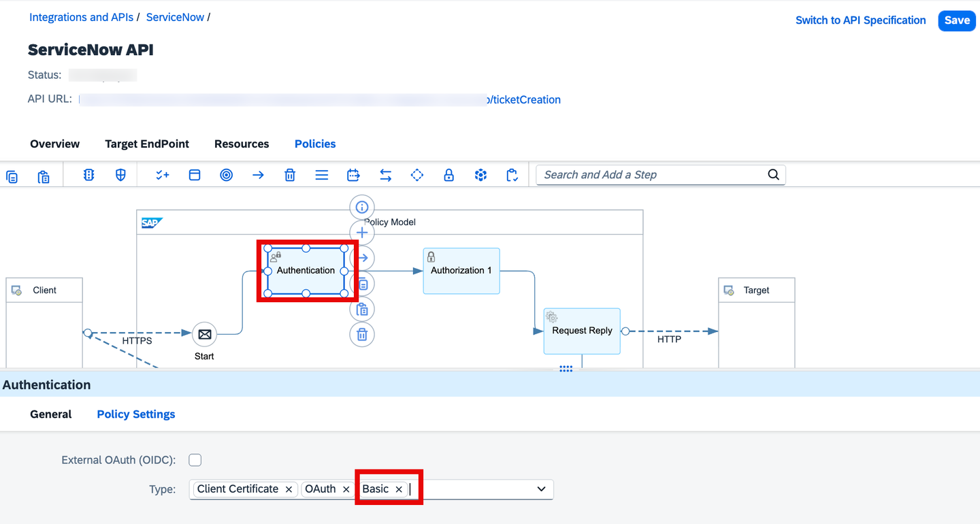Click the plus bubble beside Authentication step

pos(362,233)
